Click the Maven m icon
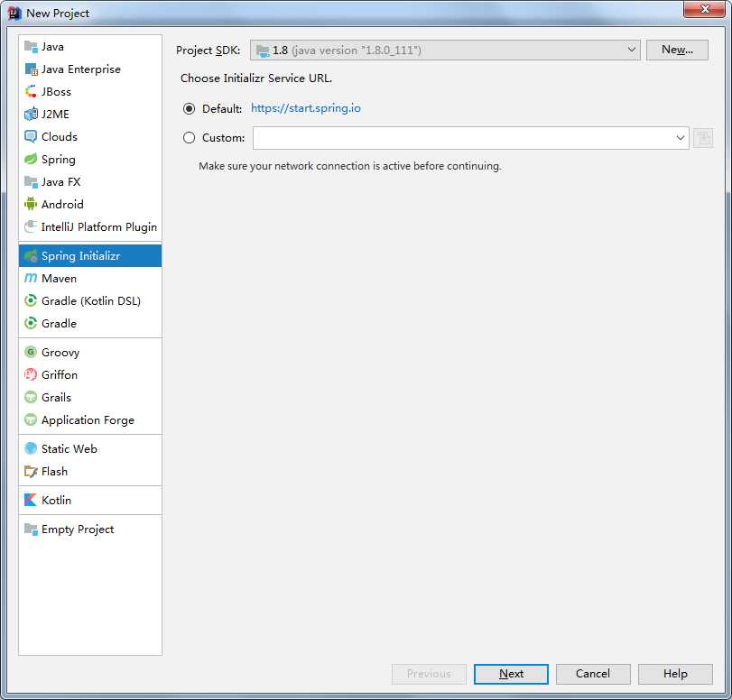 coord(31,278)
